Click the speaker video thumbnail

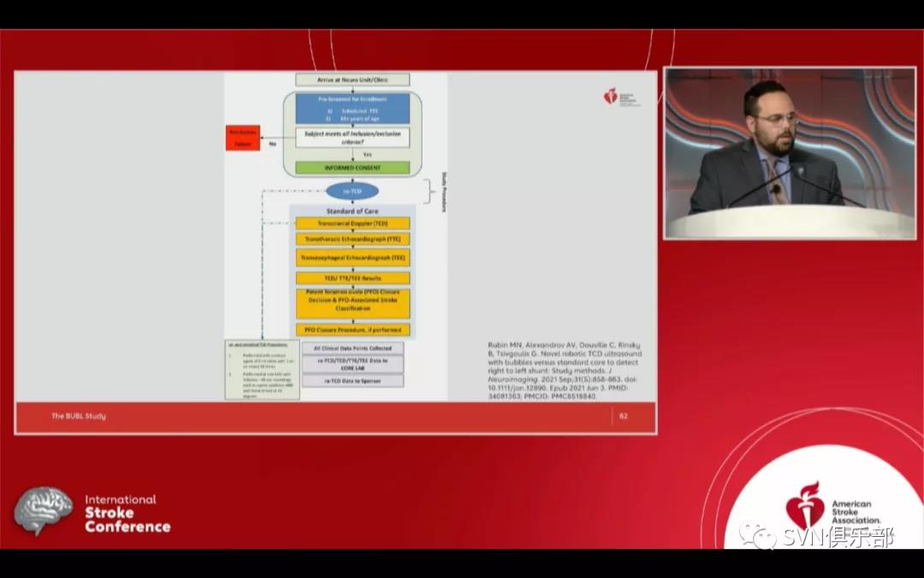click(x=790, y=153)
